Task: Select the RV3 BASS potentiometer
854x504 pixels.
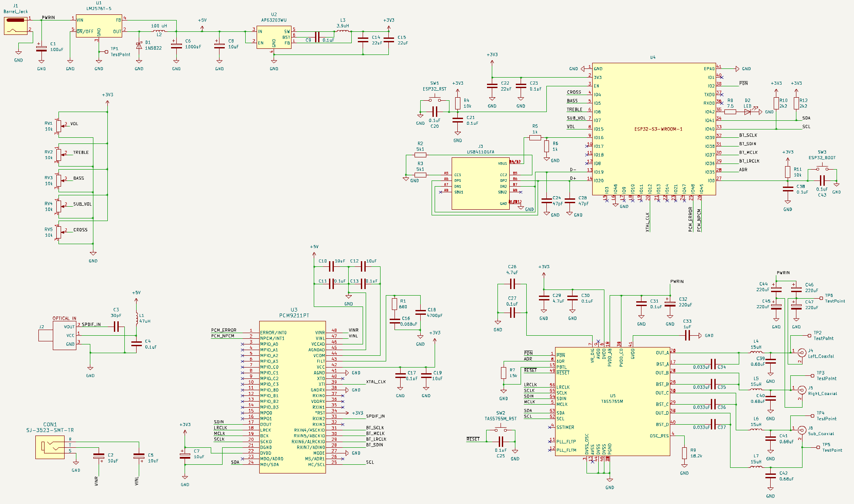Action: click(59, 181)
